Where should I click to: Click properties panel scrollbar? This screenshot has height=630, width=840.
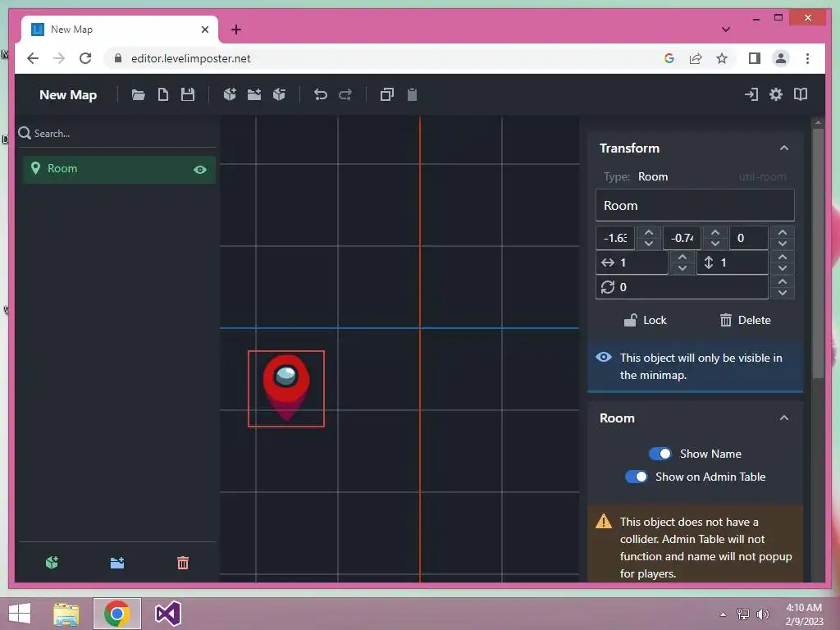pyautogui.click(x=818, y=252)
